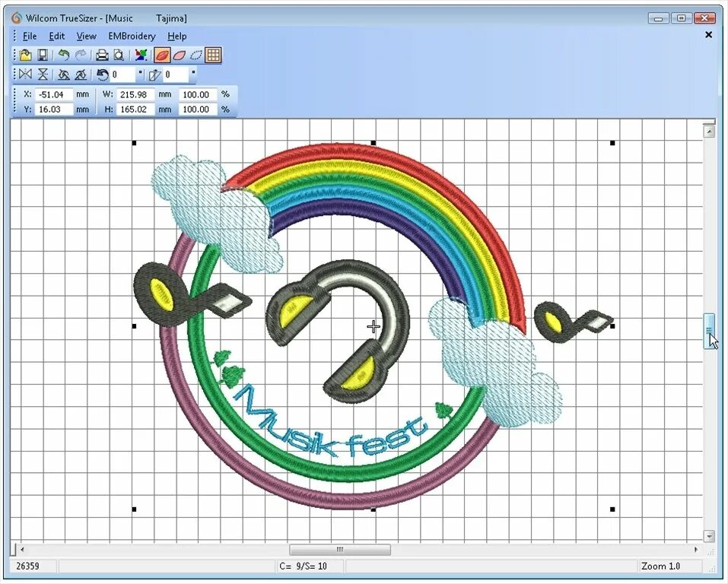The height and width of the screenshot is (584, 728).
Task: Open the View menu
Action: tap(87, 36)
